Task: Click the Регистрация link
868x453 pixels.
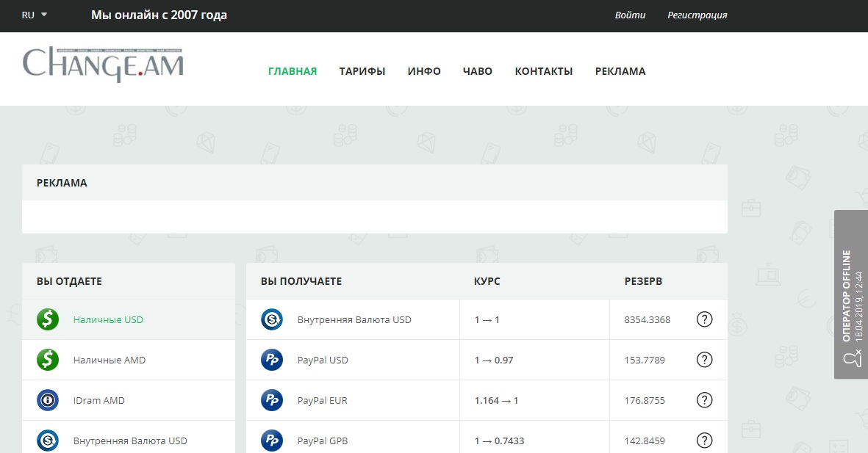Action: click(697, 15)
